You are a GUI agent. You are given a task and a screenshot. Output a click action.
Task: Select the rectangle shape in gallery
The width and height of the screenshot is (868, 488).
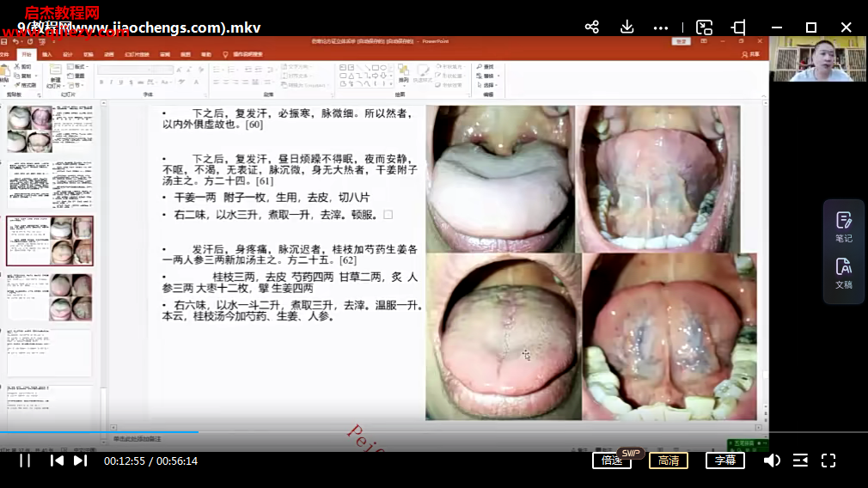pos(375,68)
